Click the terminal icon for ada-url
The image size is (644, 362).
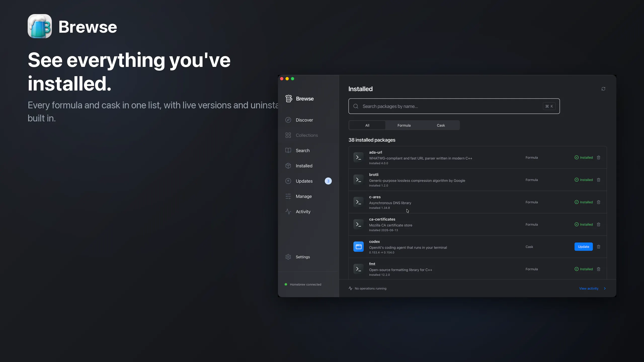(x=358, y=157)
